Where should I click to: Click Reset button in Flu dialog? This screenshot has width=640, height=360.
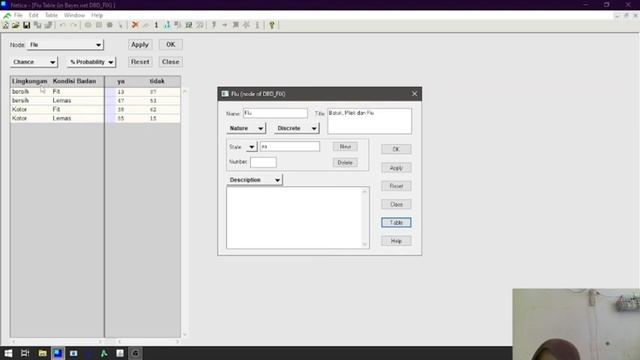tap(396, 186)
